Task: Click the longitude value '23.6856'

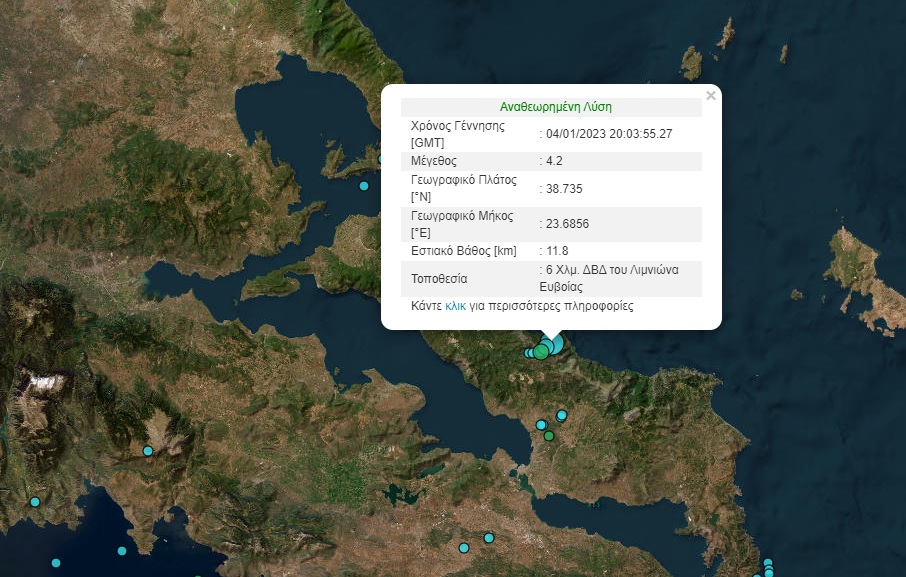Action: [x=567, y=224]
